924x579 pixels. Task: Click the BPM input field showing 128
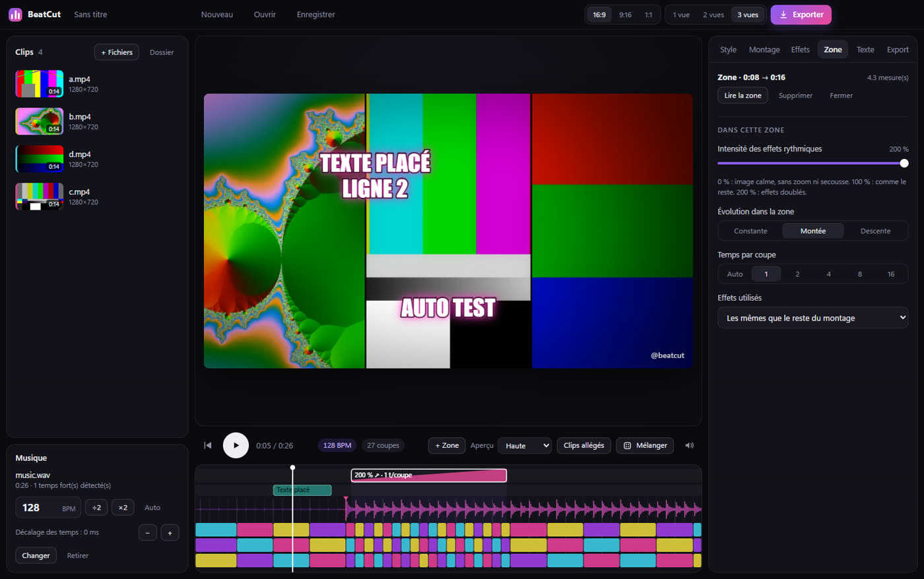tap(48, 507)
